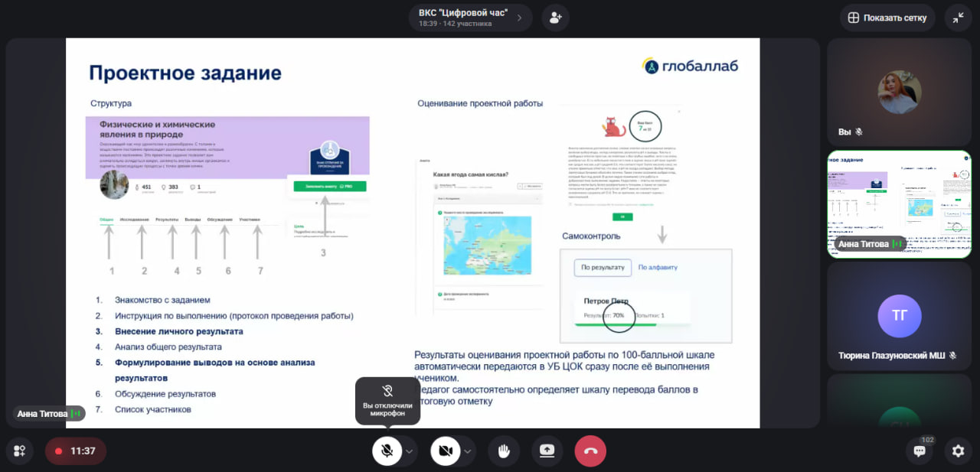Turn on the camera

446,451
